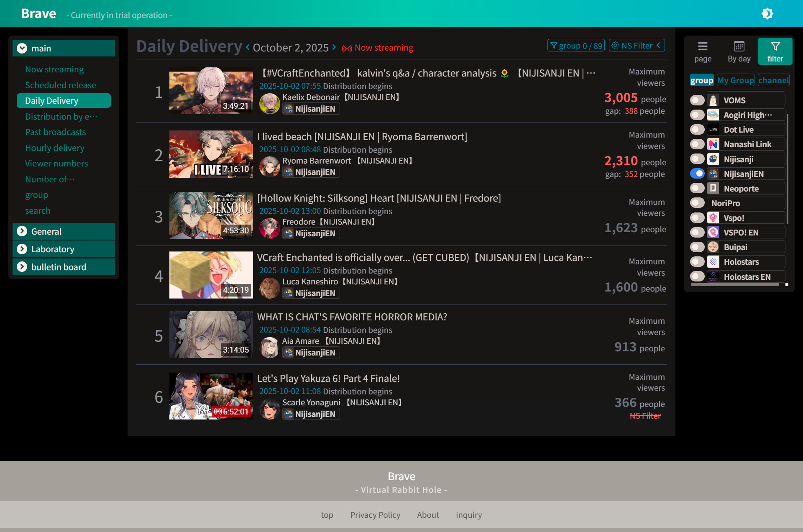Click the group list horizontal scrollbar

coord(735,284)
